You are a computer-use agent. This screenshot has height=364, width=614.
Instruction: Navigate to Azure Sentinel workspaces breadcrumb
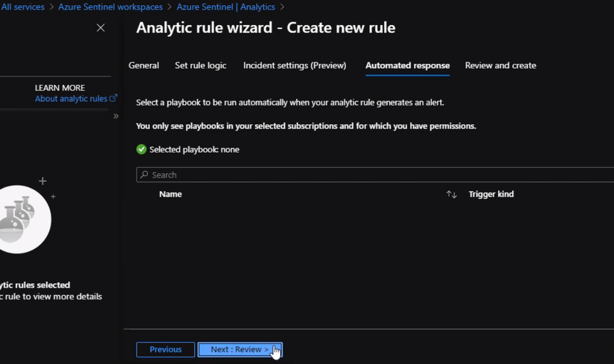[x=111, y=7]
